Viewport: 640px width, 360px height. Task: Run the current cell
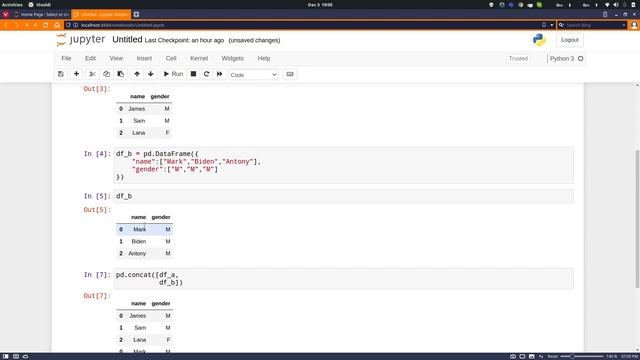click(x=173, y=74)
